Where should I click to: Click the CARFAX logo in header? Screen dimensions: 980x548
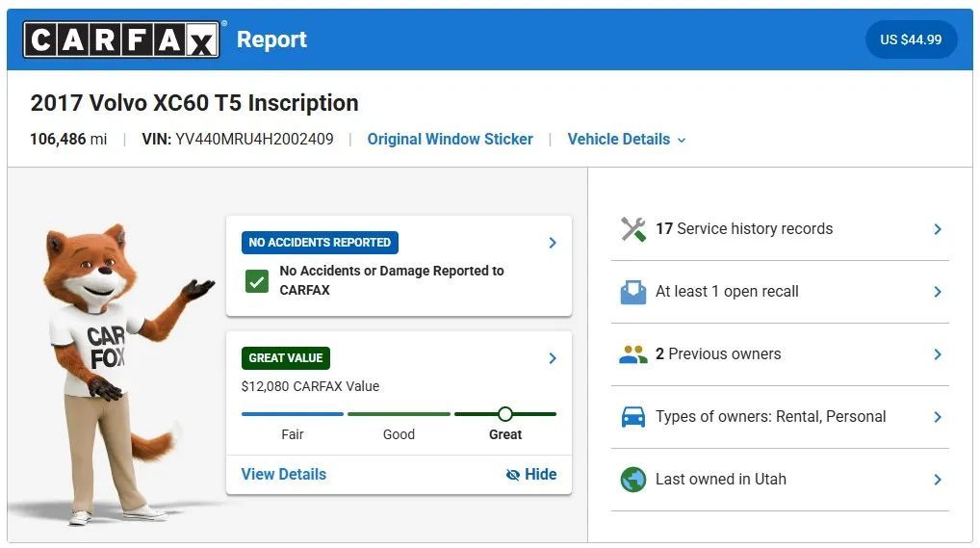click(x=121, y=39)
